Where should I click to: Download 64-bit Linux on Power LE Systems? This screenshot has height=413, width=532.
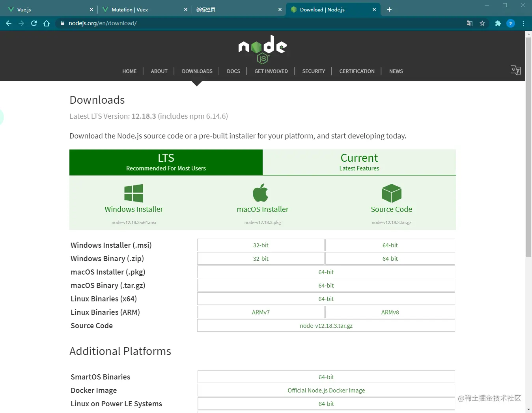click(x=326, y=404)
